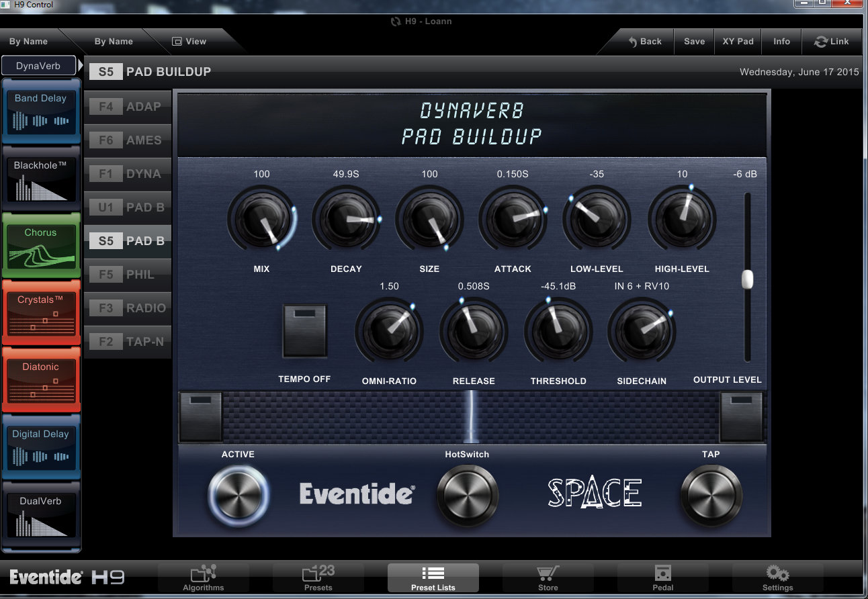Viewport: 868px width, 599px height.
Task: Click the 0.150S attack value
Action: (513, 174)
